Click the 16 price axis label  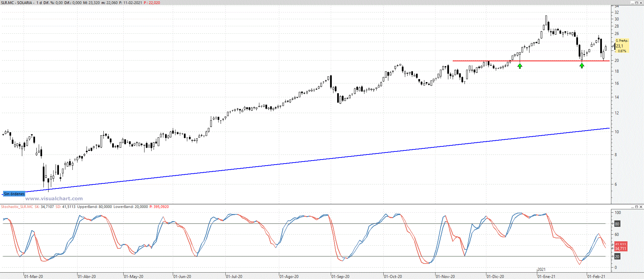click(617, 83)
